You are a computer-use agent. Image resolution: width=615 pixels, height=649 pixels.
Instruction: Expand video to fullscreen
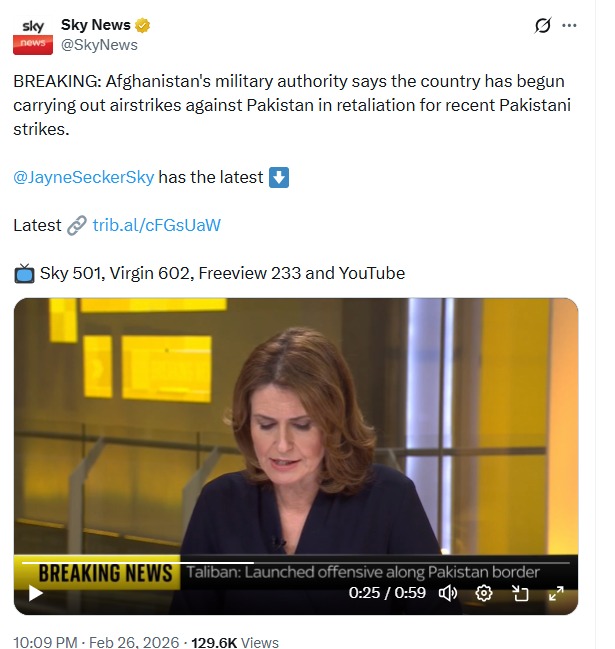(x=556, y=593)
